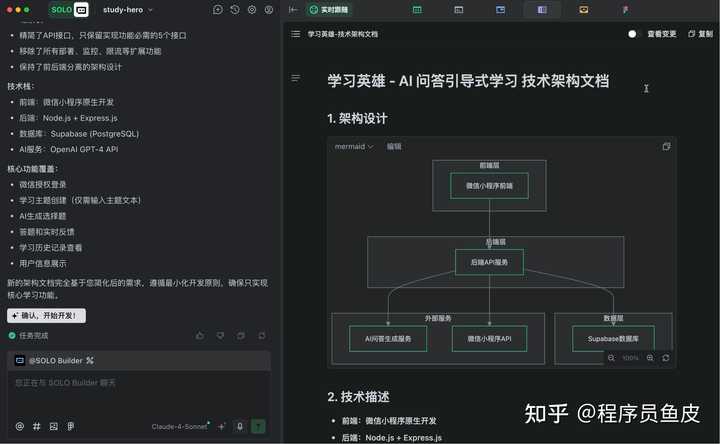Click the 编辑 button on mermaid block

tap(394, 146)
